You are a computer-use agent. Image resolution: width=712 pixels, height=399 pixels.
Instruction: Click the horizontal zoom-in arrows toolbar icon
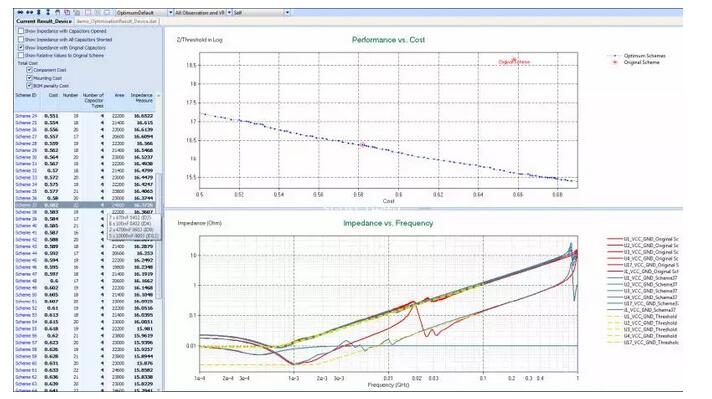point(20,12)
